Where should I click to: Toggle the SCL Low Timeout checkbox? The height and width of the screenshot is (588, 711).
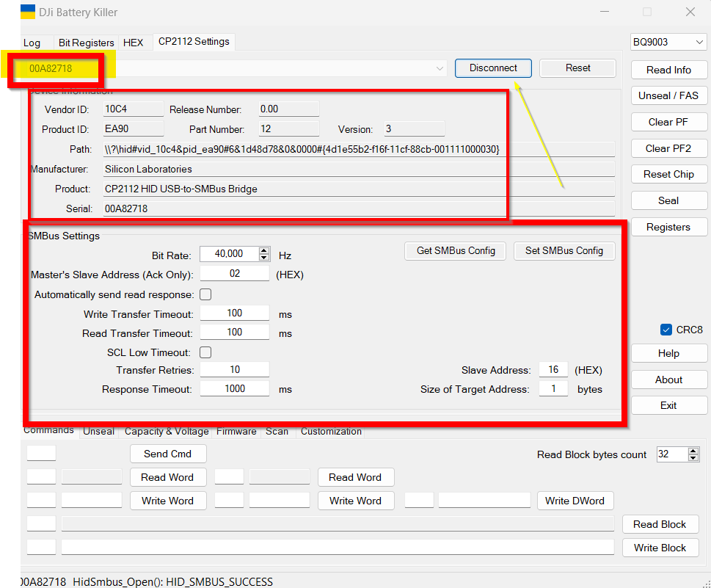205,352
